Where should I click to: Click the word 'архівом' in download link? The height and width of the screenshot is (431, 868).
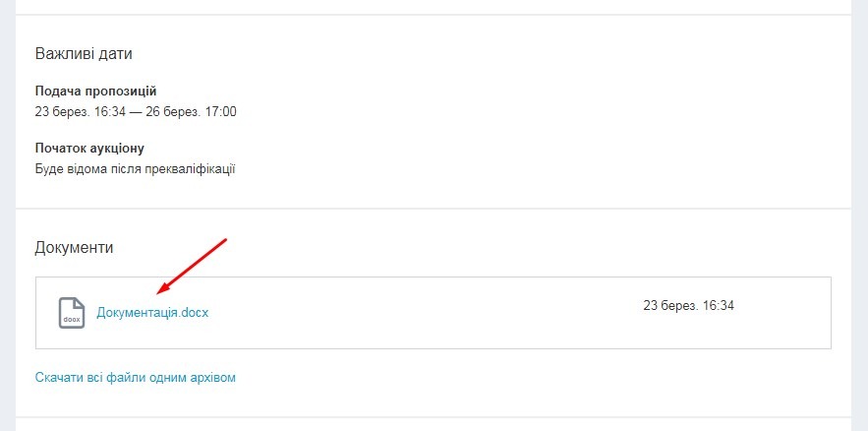(213, 377)
